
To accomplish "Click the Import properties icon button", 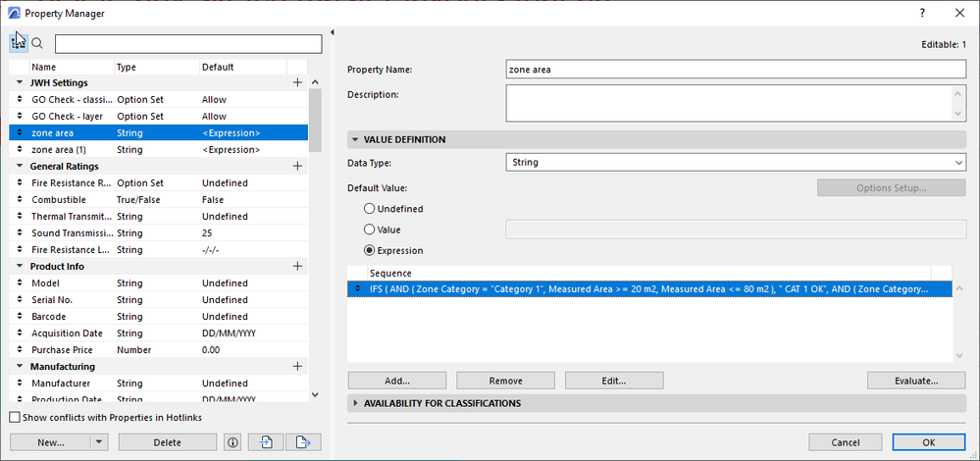I will (266, 442).
